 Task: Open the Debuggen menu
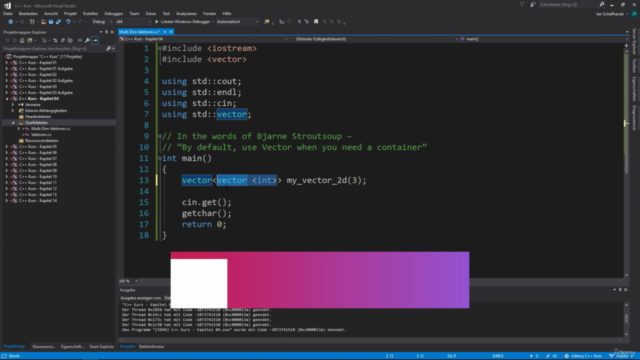(x=113, y=13)
